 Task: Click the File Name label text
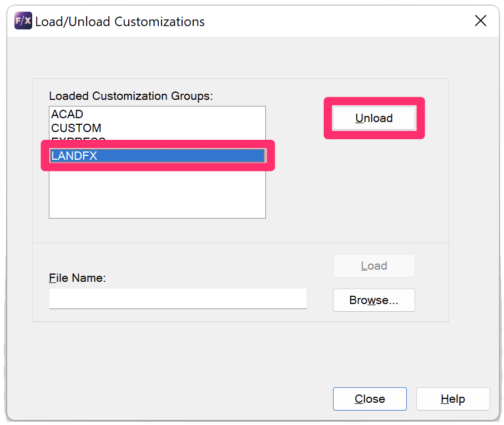tap(77, 278)
